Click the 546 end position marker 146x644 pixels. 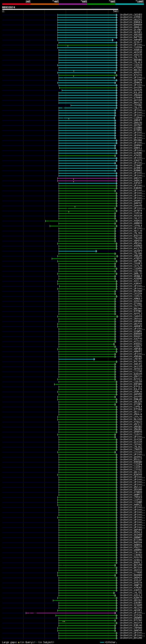pos(115,11)
